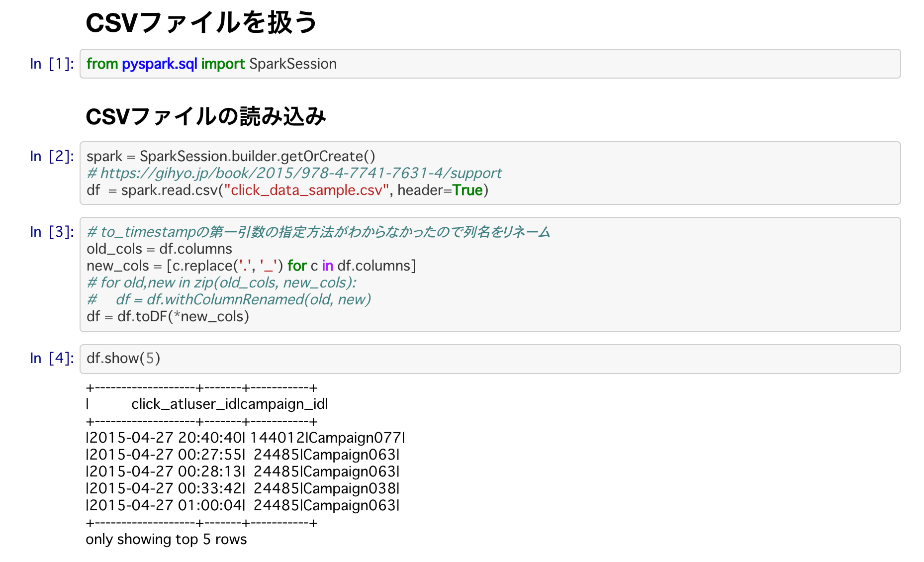Click the 'only showing top 5 rows' text
Image resolution: width=924 pixels, height=562 pixels.
coord(166,539)
